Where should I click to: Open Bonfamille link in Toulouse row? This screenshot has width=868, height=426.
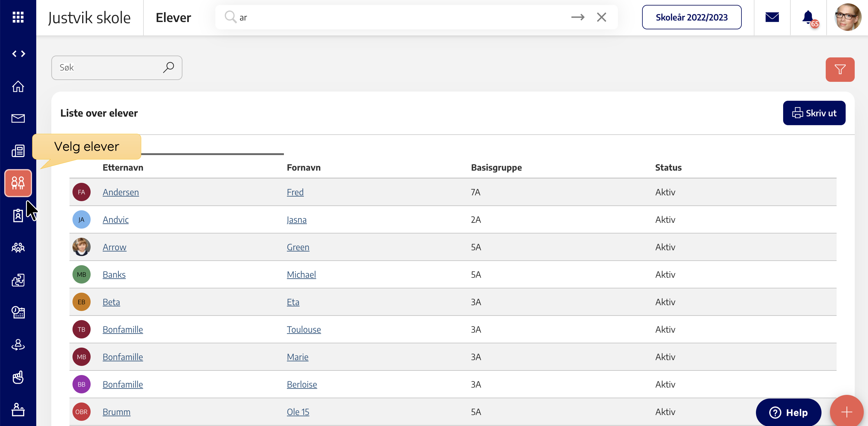pos(123,329)
